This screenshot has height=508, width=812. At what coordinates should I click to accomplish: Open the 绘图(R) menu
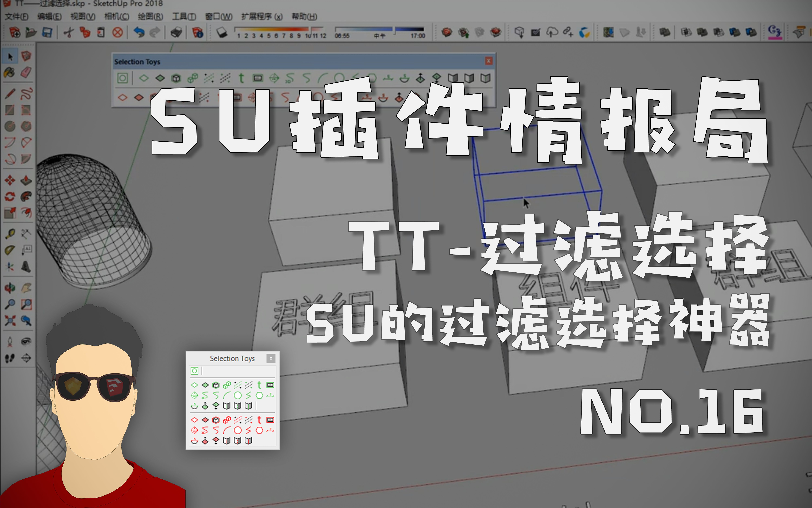[x=150, y=17]
